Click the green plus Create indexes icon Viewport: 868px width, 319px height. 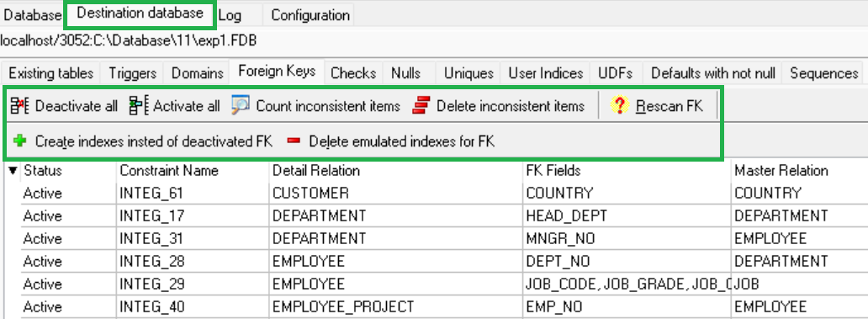tap(20, 141)
